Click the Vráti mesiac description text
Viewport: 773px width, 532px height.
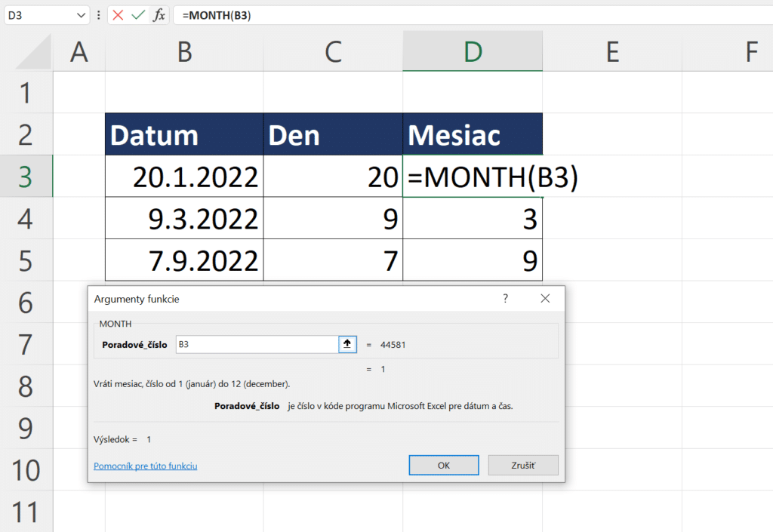tap(192, 384)
